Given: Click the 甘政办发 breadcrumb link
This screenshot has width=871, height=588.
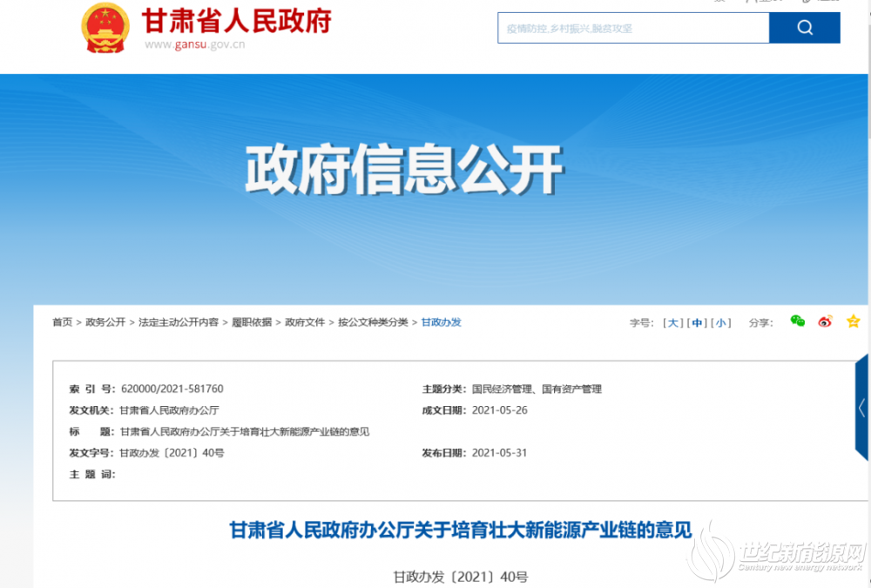Looking at the screenshot, I should pos(442,322).
